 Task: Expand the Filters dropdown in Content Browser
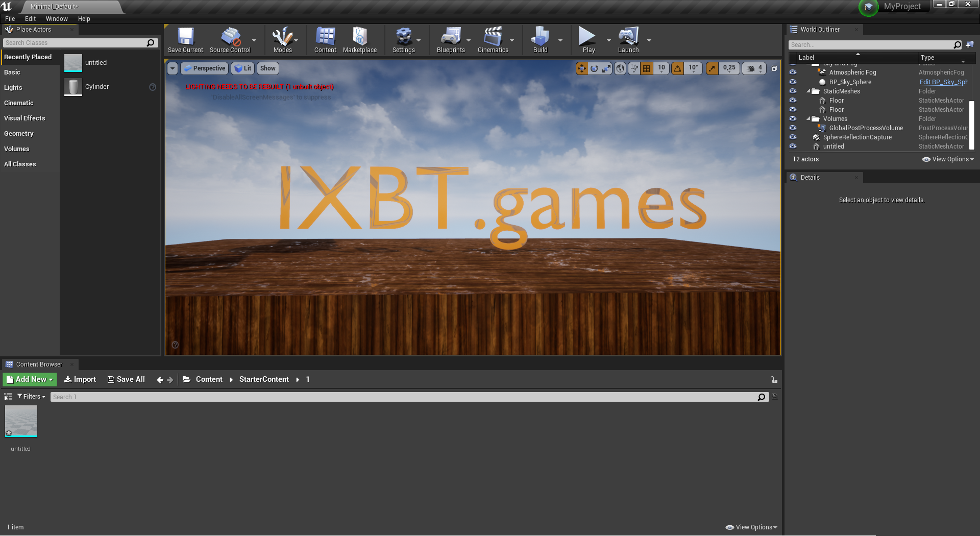pyautogui.click(x=32, y=397)
